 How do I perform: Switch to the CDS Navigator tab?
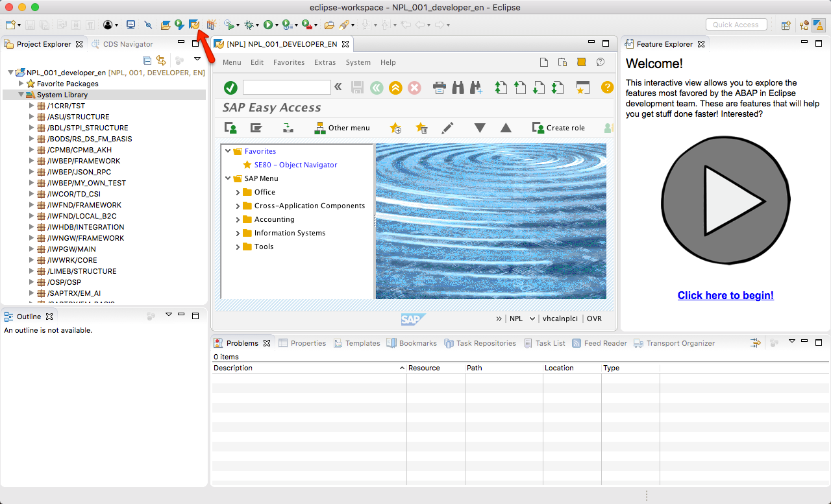[x=122, y=44]
